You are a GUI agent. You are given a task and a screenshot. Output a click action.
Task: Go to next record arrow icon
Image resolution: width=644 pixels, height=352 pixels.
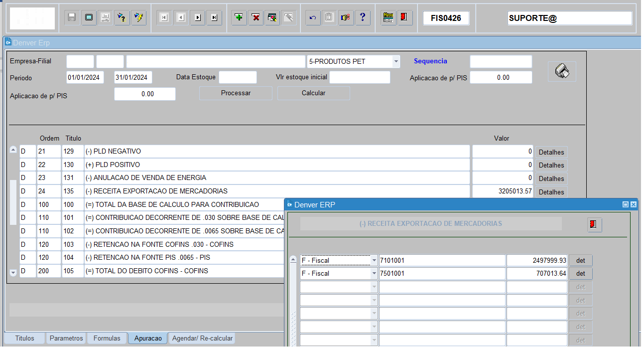[197, 17]
